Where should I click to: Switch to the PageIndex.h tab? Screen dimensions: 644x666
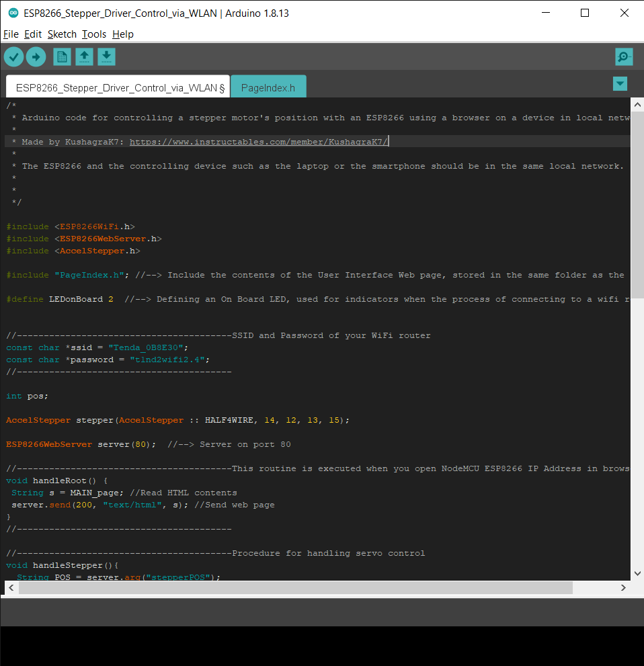(x=268, y=86)
